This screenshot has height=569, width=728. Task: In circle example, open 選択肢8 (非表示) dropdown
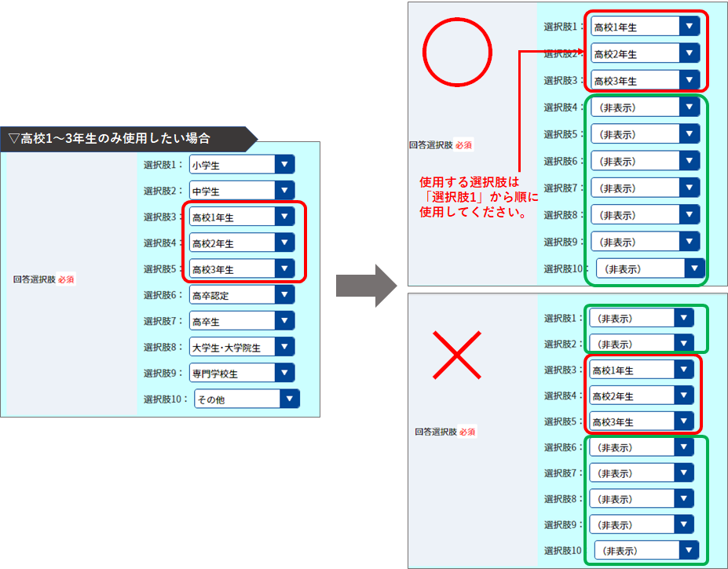(x=646, y=214)
